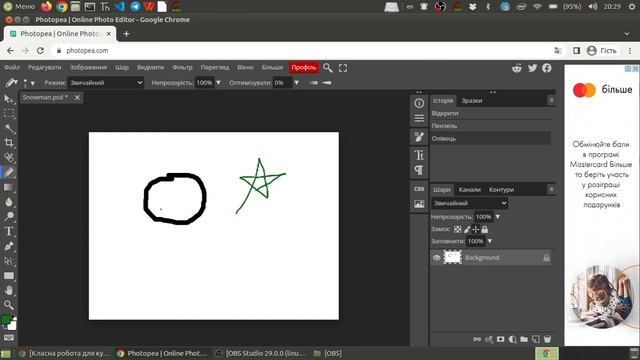Open History panel options menu

551,100
